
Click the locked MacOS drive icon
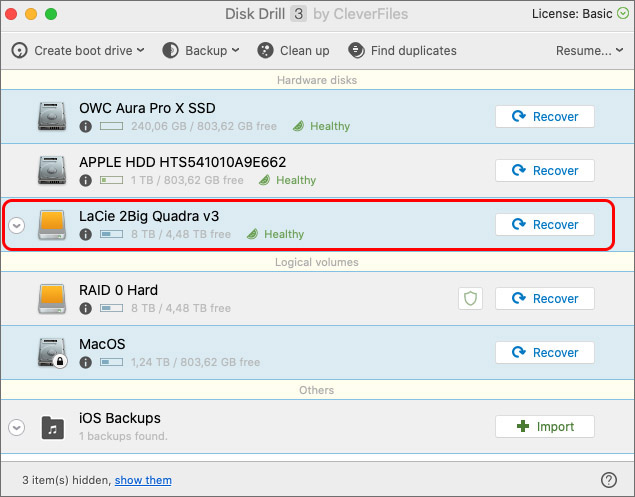(x=52, y=352)
